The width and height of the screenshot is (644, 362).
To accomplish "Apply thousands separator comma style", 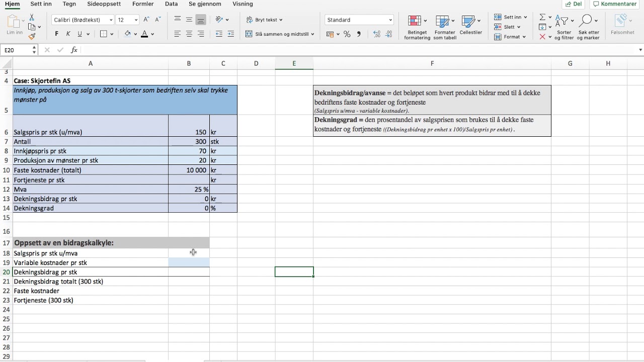I will (359, 34).
